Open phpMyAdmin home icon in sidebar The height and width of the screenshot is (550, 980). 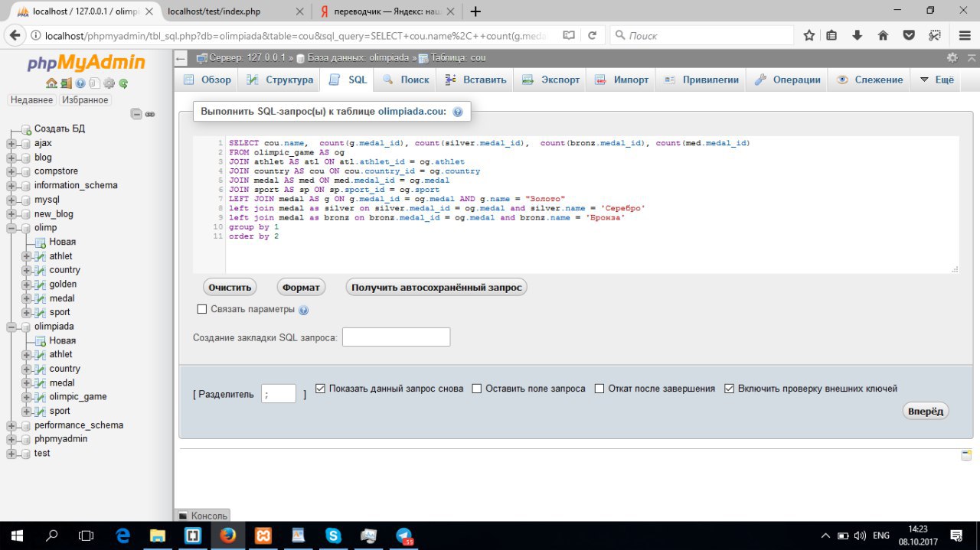tap(51, 83)
